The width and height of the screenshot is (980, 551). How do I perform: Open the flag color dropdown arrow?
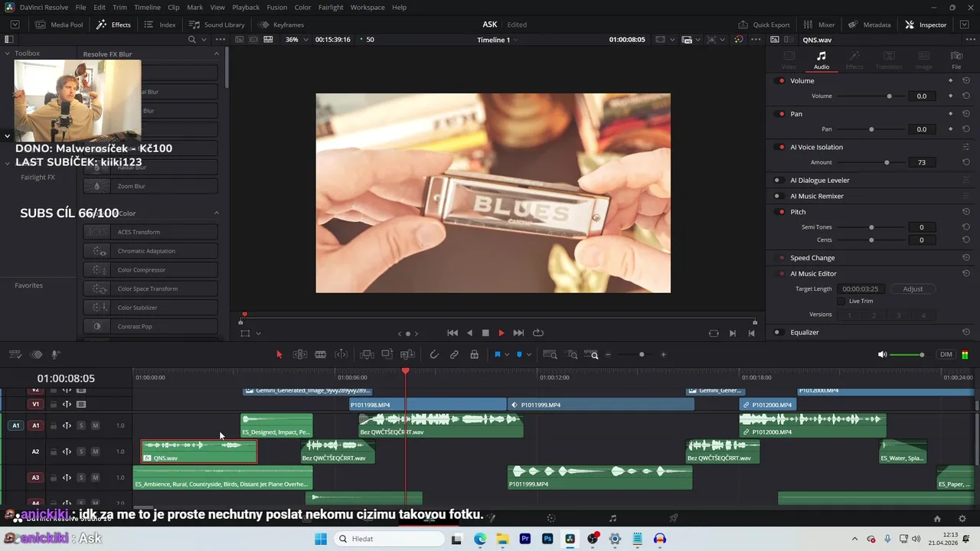[507, 354]
